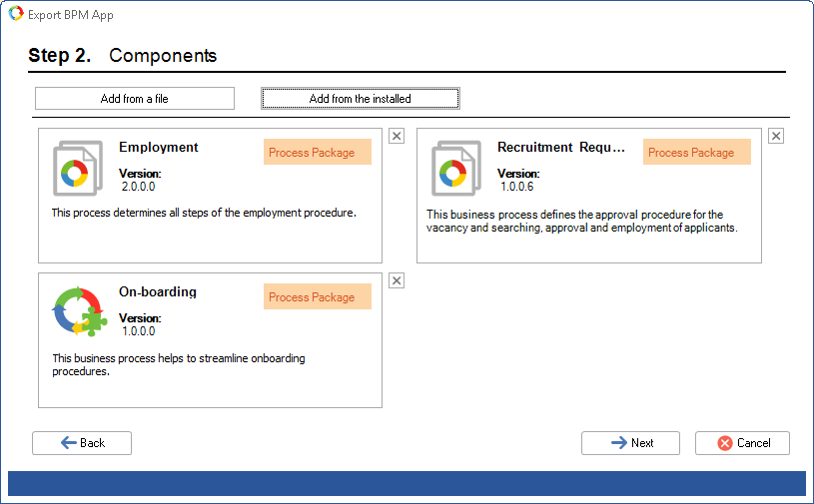Select the Employment component title
Screen dimensions: 814x504
tap(159, 148)
